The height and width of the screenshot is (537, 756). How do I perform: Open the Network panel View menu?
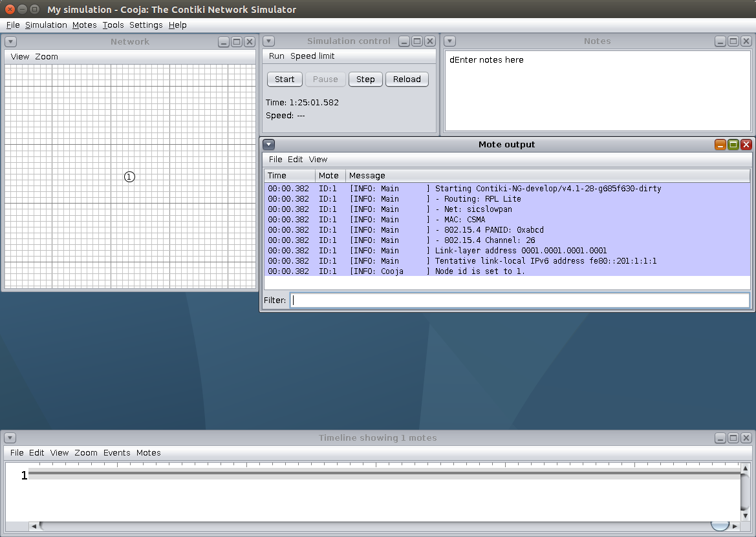coord(20,57)
